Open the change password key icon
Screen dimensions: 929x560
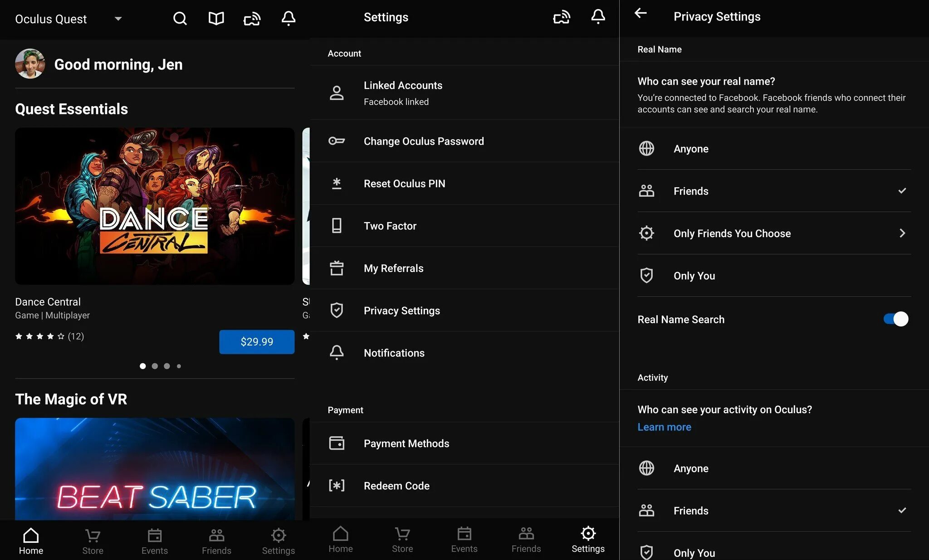(337, 141)
